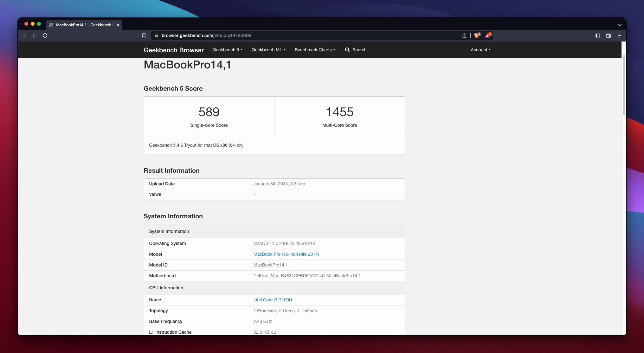Screen dimensions: 644x353
Task: Click the search magnifier icon in the navbar
Action: point(347,50)
